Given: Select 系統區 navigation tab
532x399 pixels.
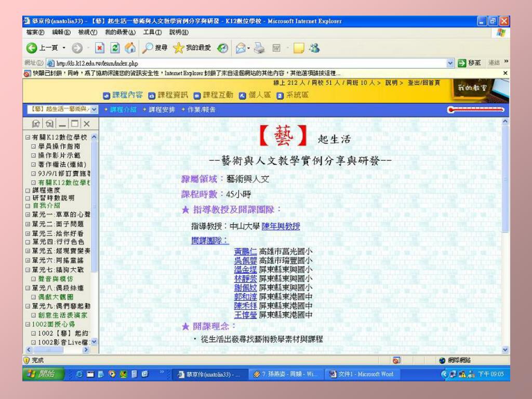Looking at the screenshot, I should 292,96.
